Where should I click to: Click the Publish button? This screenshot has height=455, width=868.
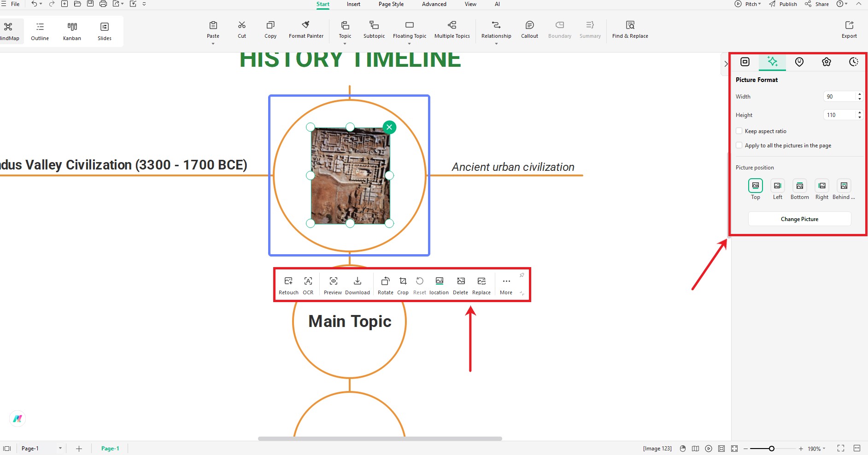click(x=783, y=4)
